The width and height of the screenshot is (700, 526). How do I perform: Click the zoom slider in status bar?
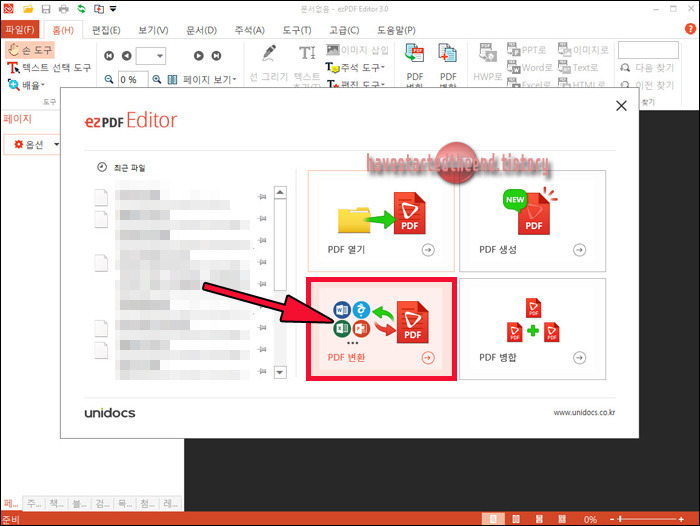click(647, 519)
